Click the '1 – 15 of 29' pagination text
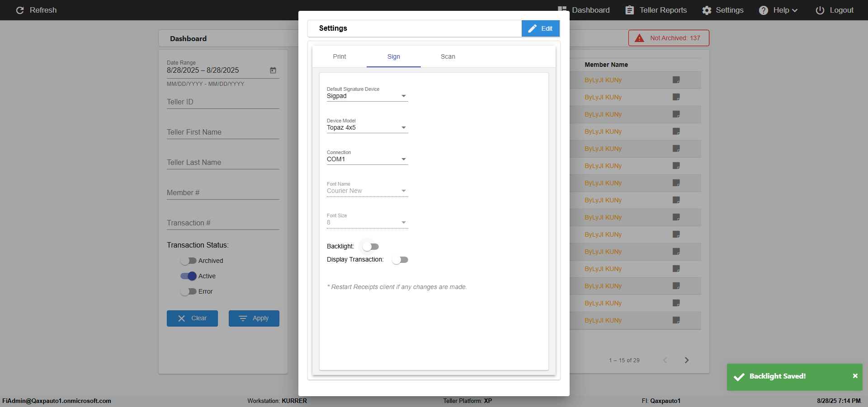This screenshot has width=868, height=407. tap(624, 360)
